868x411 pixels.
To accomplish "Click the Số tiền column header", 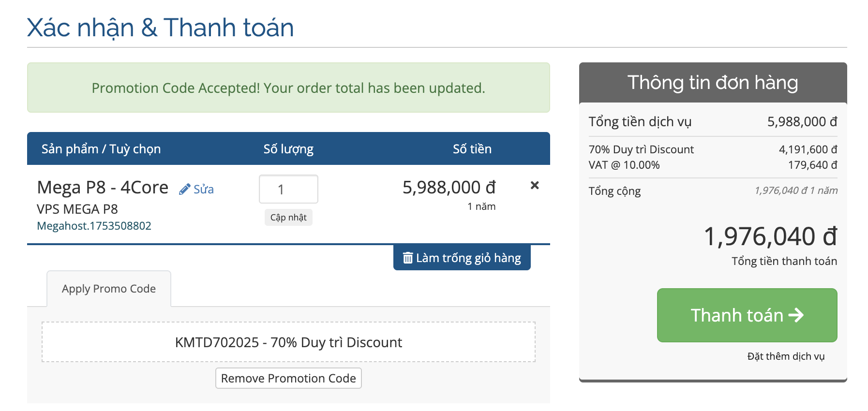I will click(472, 149).
